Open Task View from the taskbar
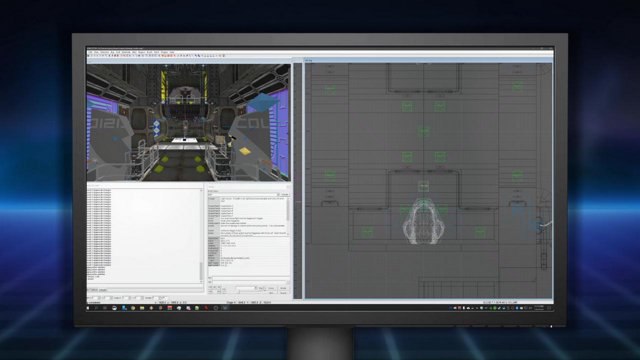This screenshot has width=640, height=360. [x=105, y=308]
